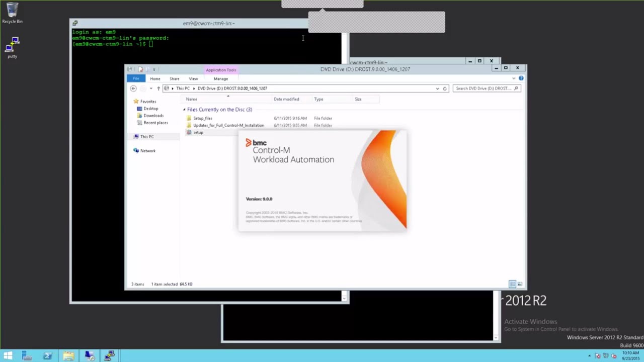Screen dimensions: 644x362
Task: Select This PC in navigation pane
Action: click(x=147, y=137)
